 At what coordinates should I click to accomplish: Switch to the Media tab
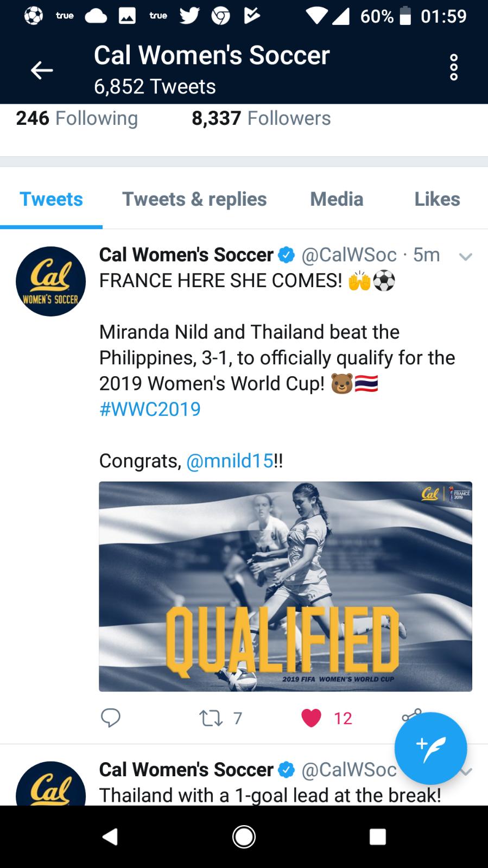337,199
